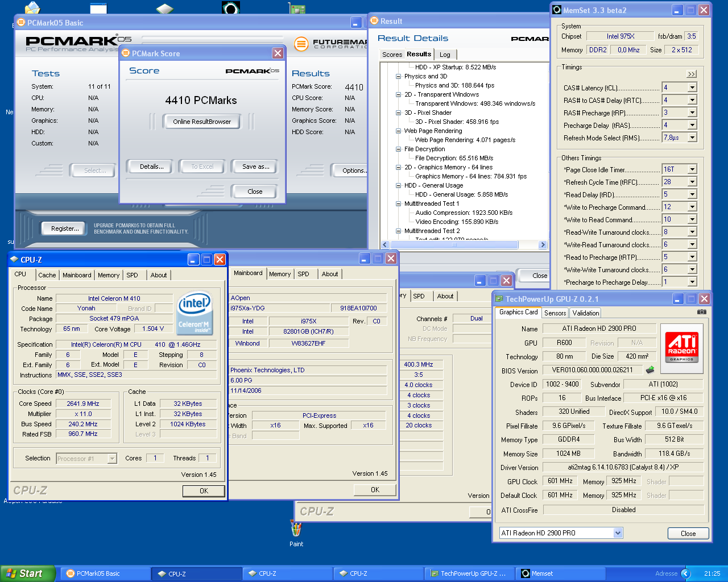This screenshot has width=728, height=582.
Task: Click the ATI Radeon Graphics logo
Action: 681,348
